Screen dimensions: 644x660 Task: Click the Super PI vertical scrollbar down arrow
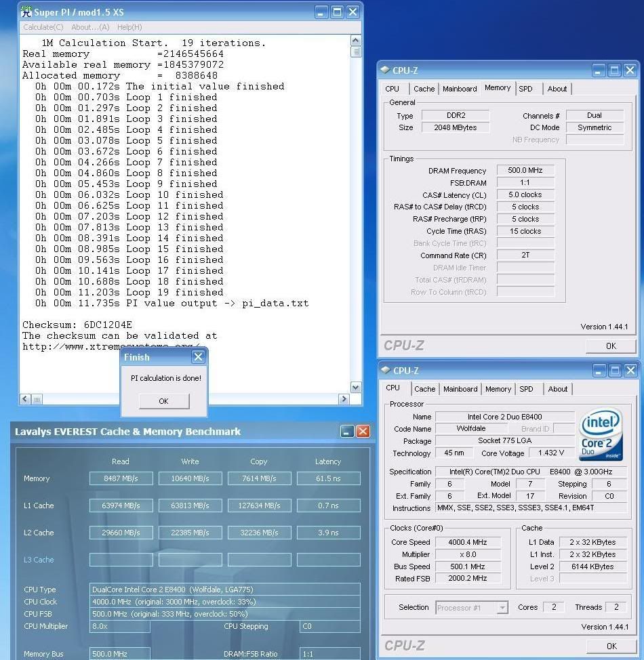click(x=356, y=387)
